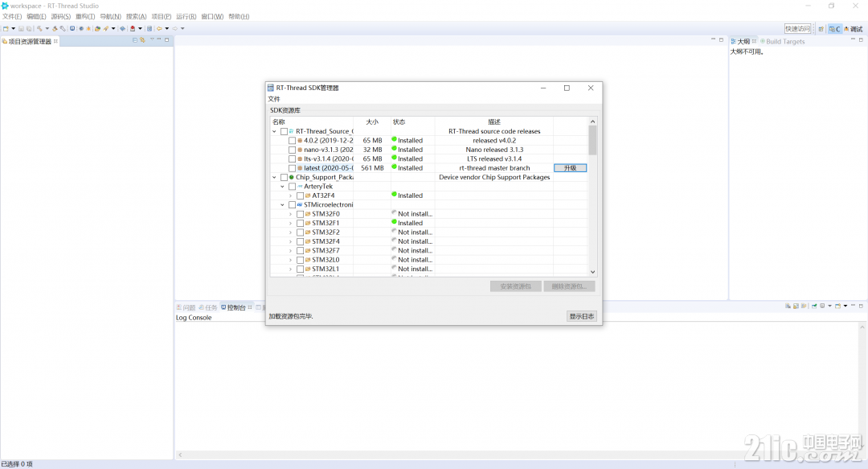Open the 运行(R) menu
The height and width of the screenshot is (469, 868).
[186, 17]
